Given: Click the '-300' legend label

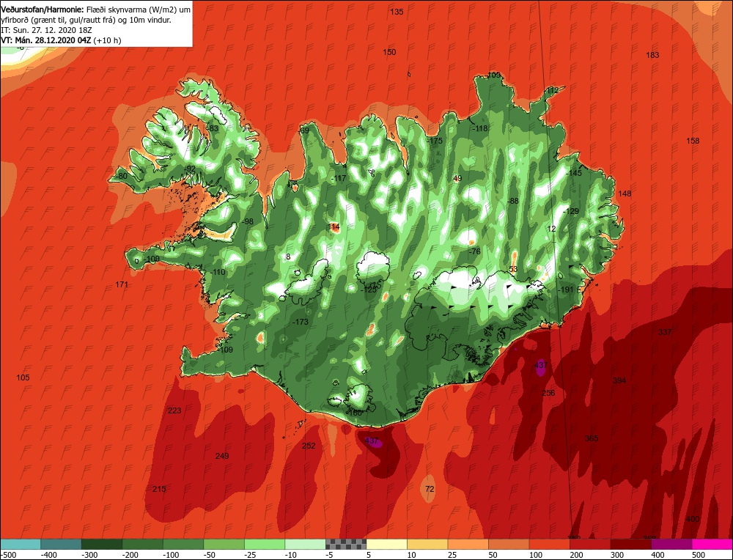Looking at the screenshot, I should tap(89, 555).
